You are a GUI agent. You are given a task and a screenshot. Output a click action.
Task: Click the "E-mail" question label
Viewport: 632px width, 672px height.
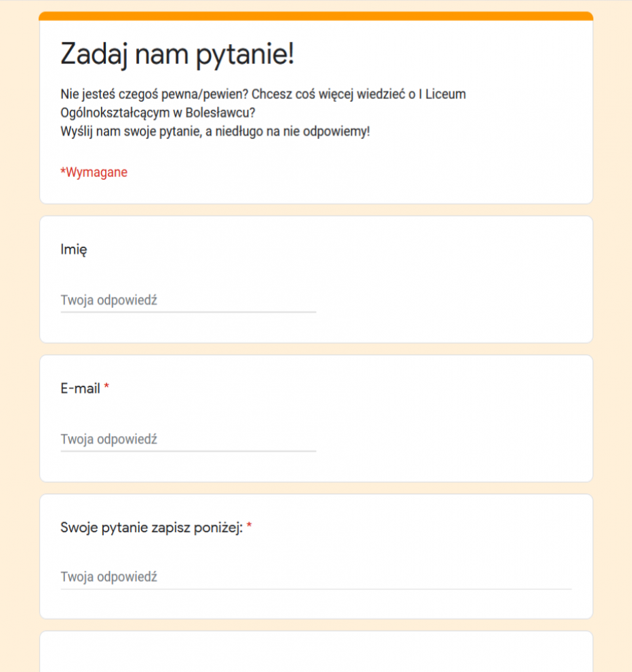click(x=80, y=389)
